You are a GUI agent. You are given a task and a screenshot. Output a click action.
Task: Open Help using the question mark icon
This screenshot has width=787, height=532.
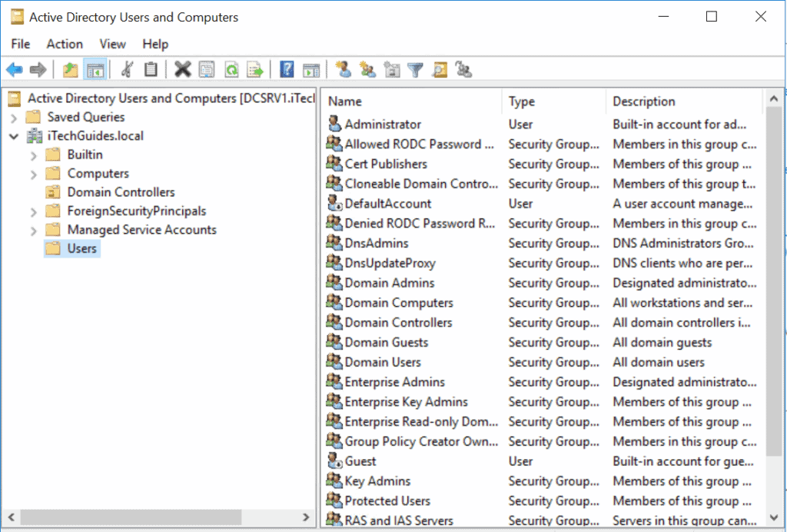[287, 70]
